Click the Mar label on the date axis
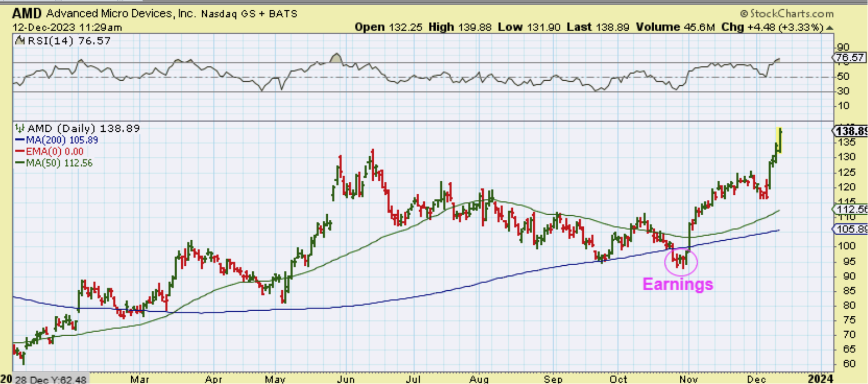The height and width of the screenshot is (384, 868). point(140,379)
